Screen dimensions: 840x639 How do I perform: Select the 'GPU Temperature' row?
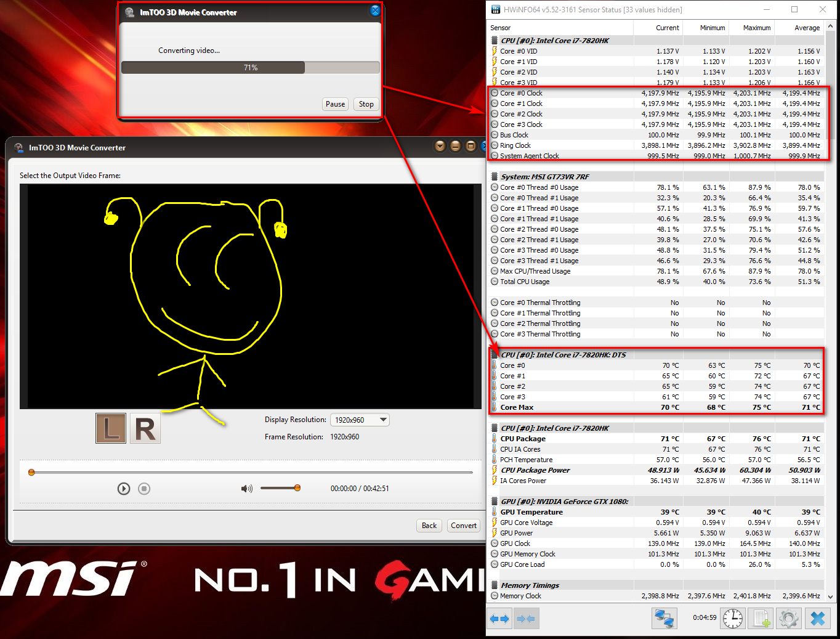[x=656, y=512]
